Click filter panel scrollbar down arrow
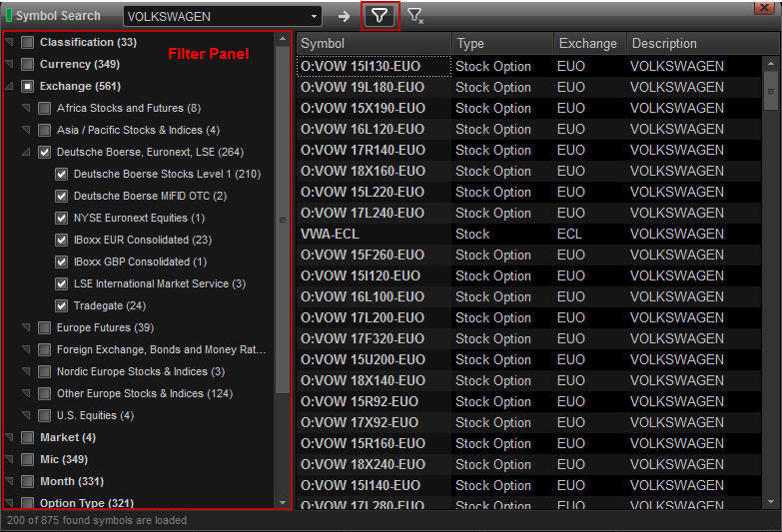The height and width of the screenshot is (532, 782). click(283, 503)
